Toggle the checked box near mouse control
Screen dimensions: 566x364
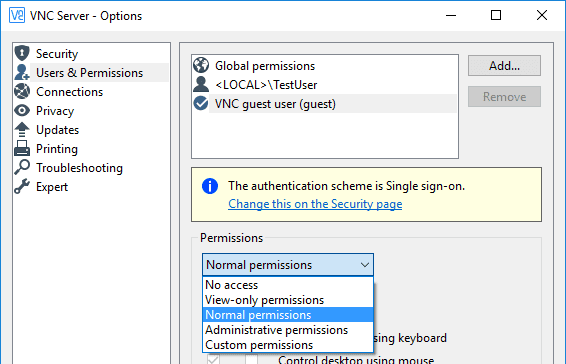[213, 359]
